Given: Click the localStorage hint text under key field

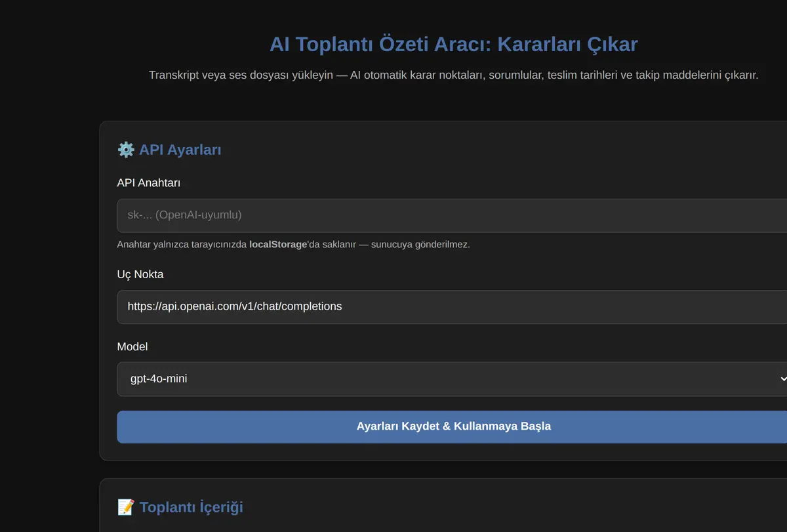Looking at the screenshot, I should pos(293,245).
